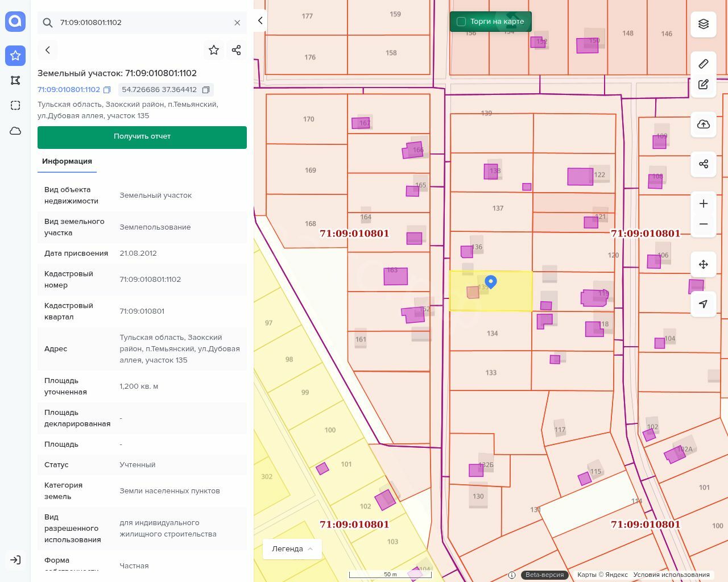This screenshot has height=582, width=728.
Task: Open cadastral number link 71:09:010801:1102
Action: point(69,90)
